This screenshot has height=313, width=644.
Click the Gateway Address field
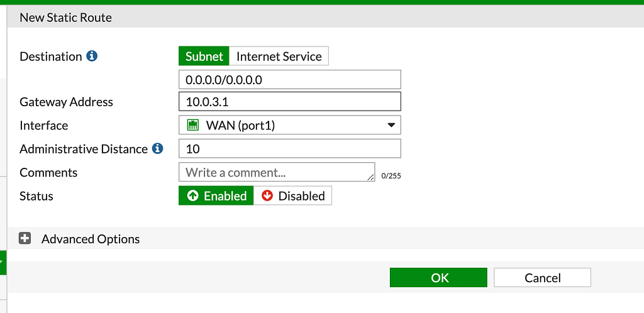290,101
